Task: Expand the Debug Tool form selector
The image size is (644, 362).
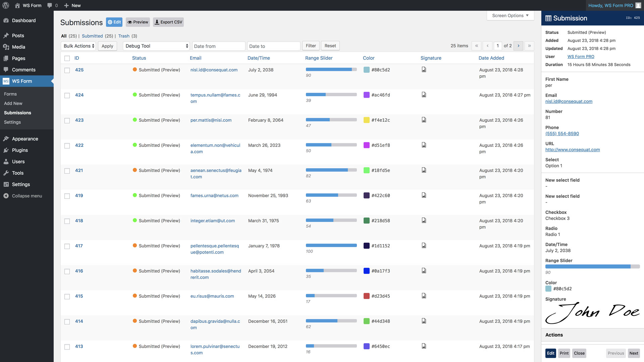Action: [157, 46]
